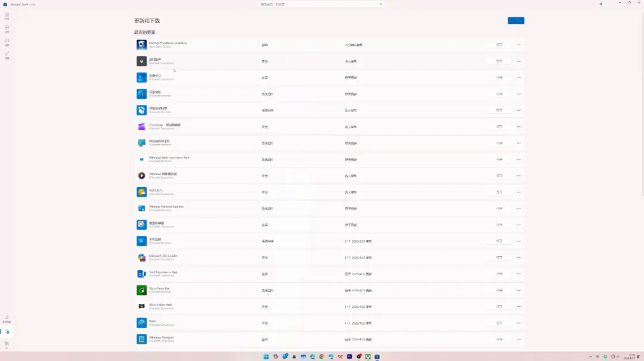
Task: Click the Xbox Game Bar icon
Action: pyautogui.click(x=141, y=290)
